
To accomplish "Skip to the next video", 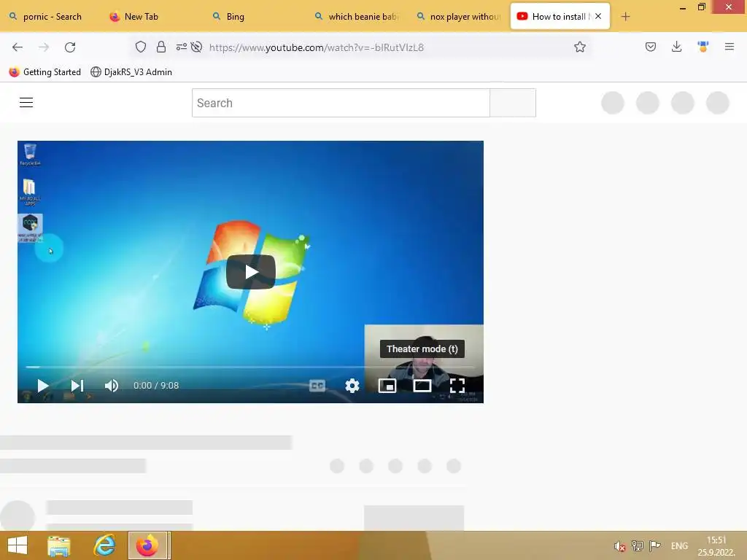I will point(77,386).
